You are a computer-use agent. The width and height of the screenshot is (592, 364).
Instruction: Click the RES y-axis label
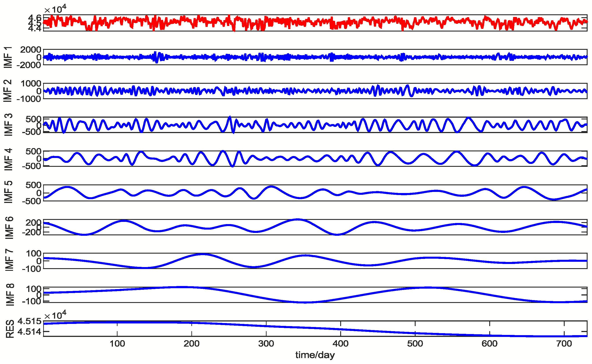tap(10, 329)
